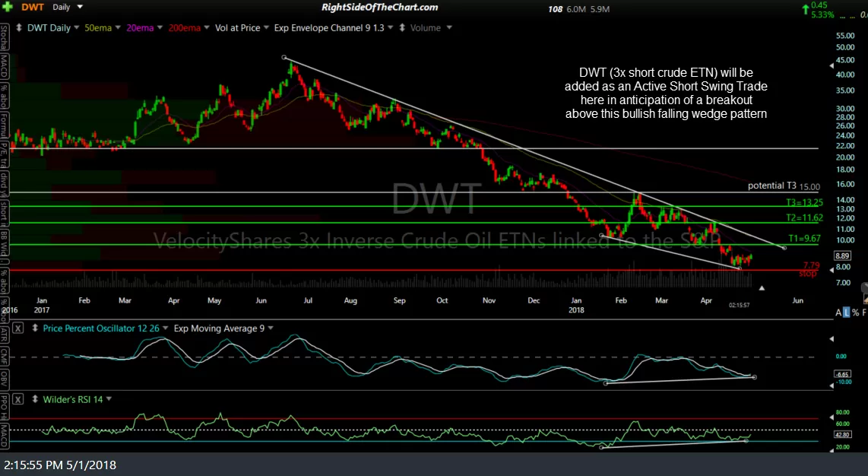Click the 'T2=11.62' target label
The width and height of the screenshot is (868, 476).
point(804,218)
